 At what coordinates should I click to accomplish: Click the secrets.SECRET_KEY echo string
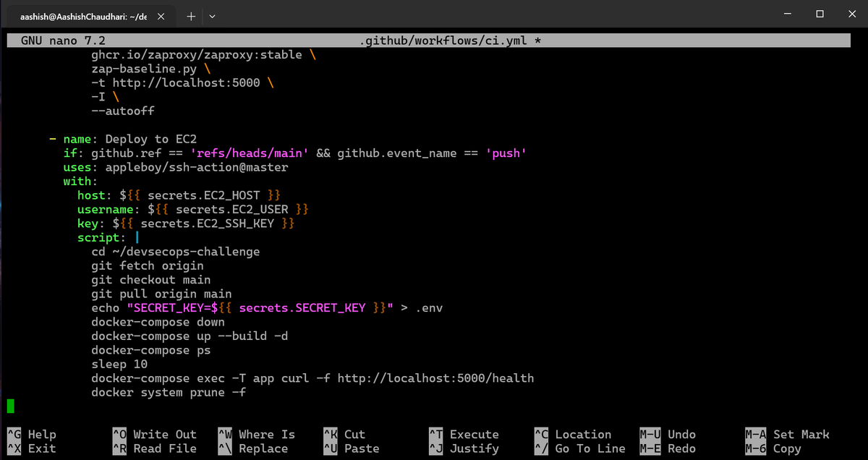tap(260, 308)
